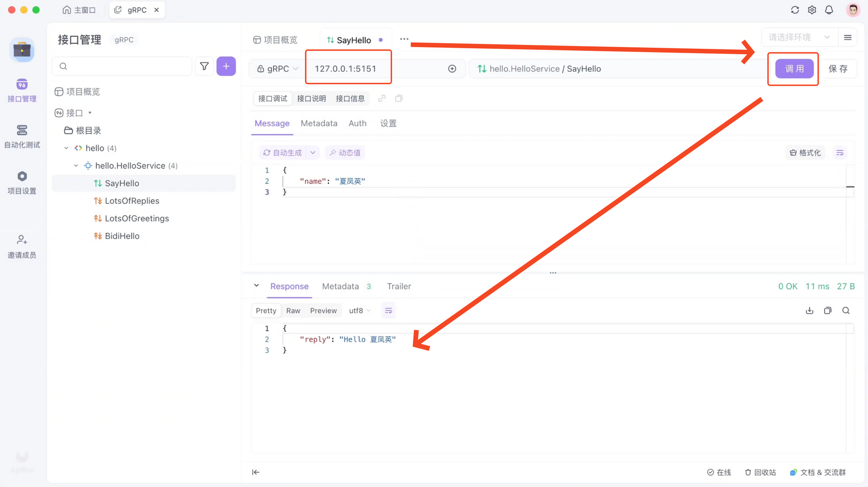868x487 pixels.
Task: Click the 调用 invoke button
Action: [794, 69]
